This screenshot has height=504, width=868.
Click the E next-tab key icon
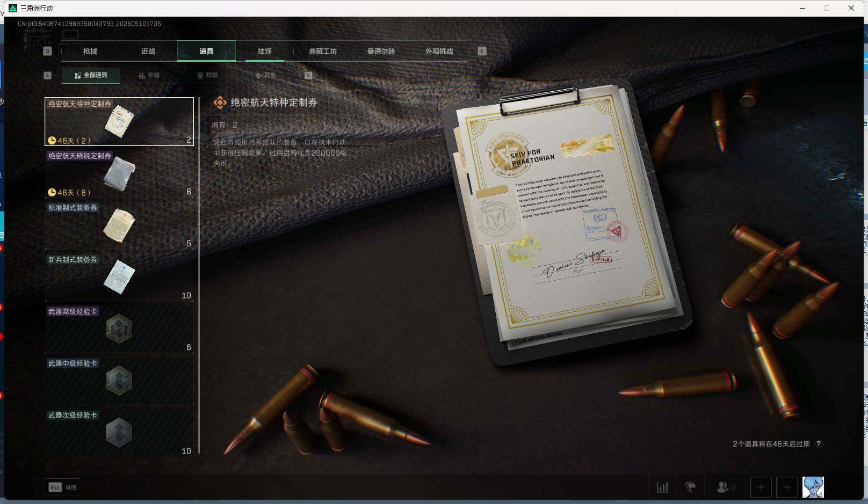[482, 51]
